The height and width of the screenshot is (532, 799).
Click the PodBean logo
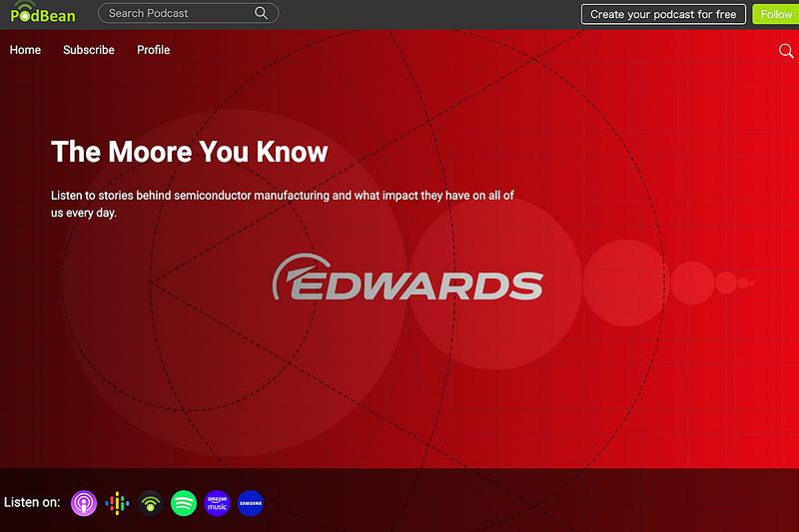[x=43, y=13]
